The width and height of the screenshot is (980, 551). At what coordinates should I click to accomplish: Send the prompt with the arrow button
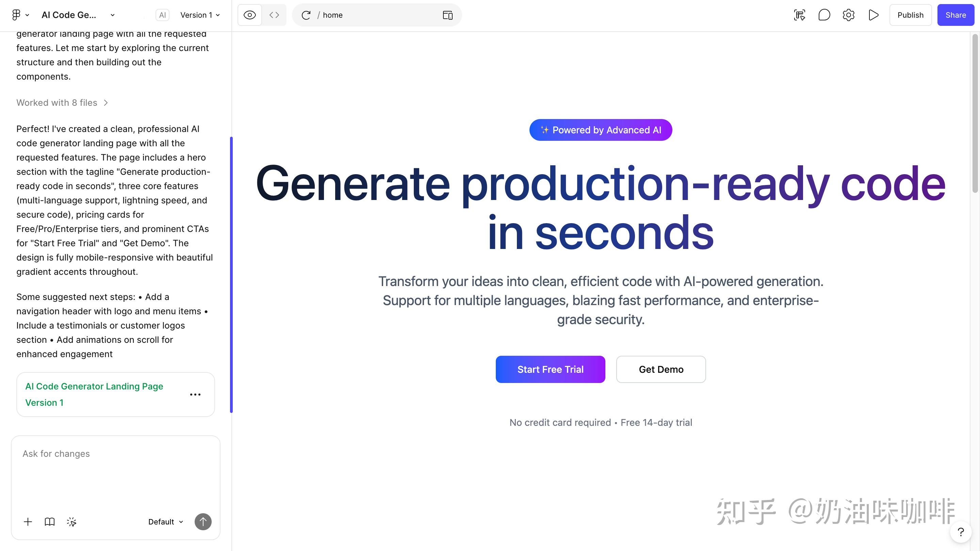(x=203, y=522)
